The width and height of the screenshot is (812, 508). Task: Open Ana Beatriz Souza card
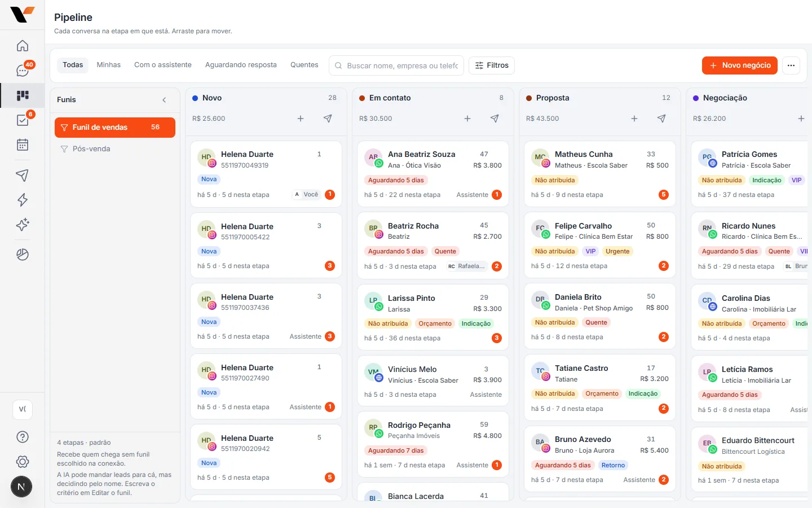(x=433, y=174)
